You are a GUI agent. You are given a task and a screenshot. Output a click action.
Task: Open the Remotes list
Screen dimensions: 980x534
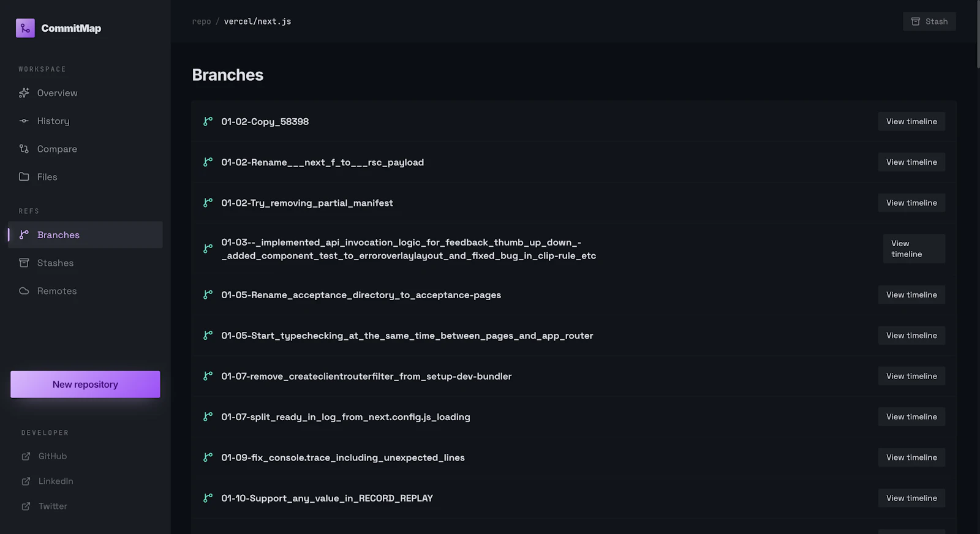86,291
